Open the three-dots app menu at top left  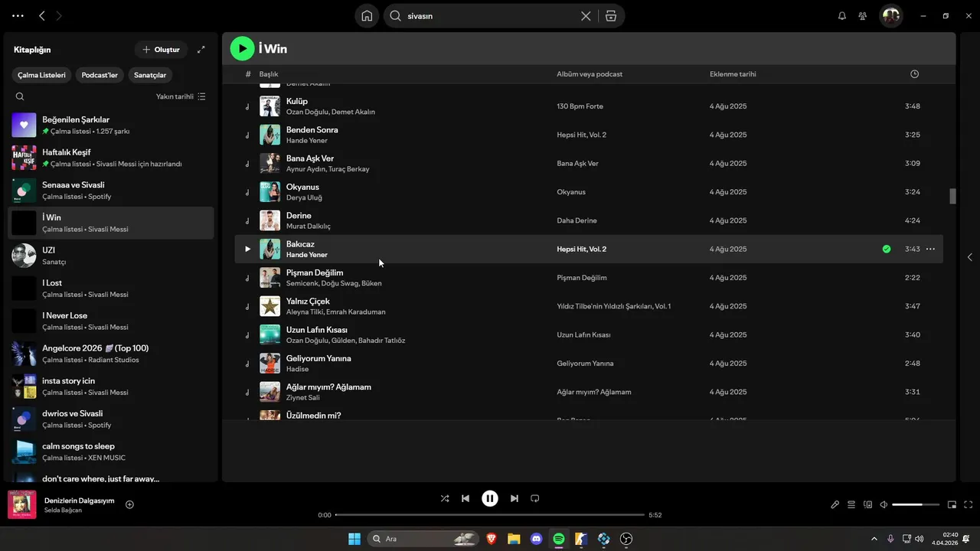tap(18, 15)
